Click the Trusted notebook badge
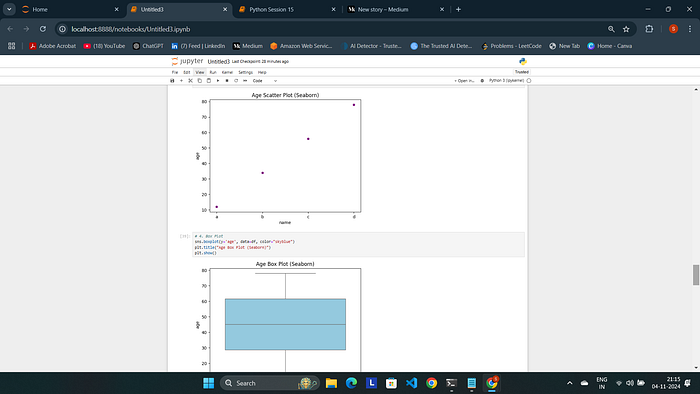Image resolution: width=700 pixels, height=394 pixels. point(521,72)
